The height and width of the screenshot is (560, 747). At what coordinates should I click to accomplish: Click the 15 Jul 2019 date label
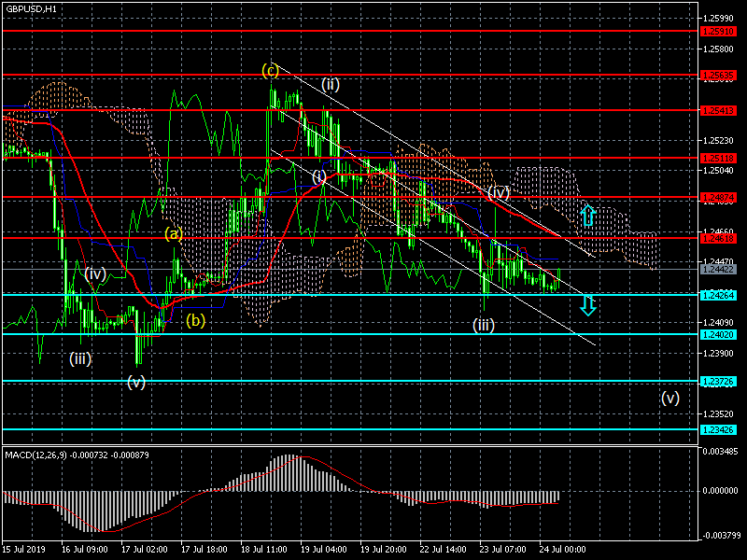(24, 551)
